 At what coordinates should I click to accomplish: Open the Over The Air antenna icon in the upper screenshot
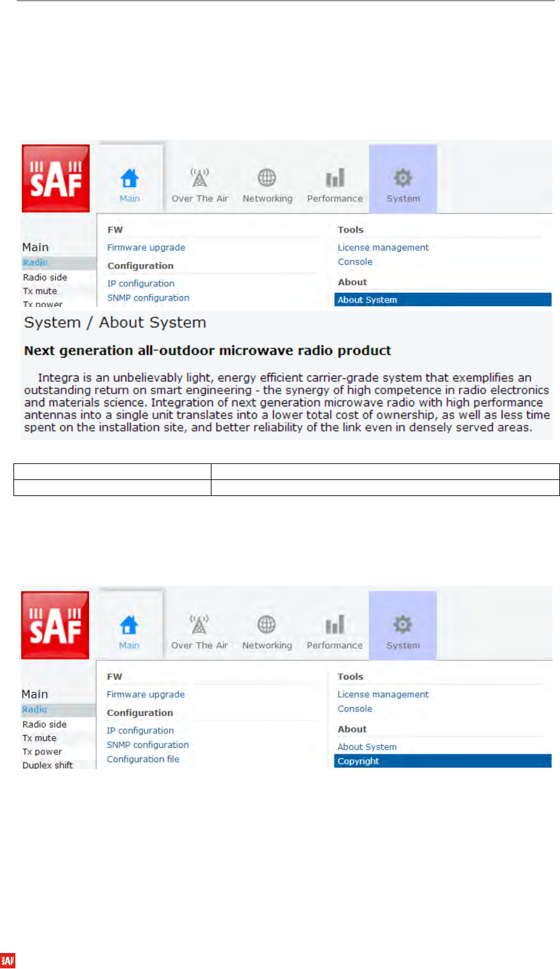click(200, 178)
